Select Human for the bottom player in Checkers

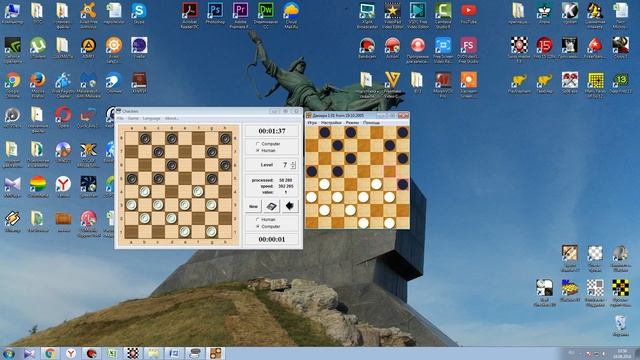click(266, 220)
